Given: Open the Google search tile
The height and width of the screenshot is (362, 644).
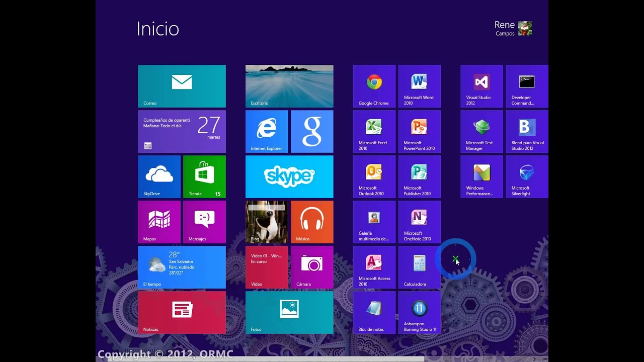Looking at the screenshot, I should (x=312, y=131).
